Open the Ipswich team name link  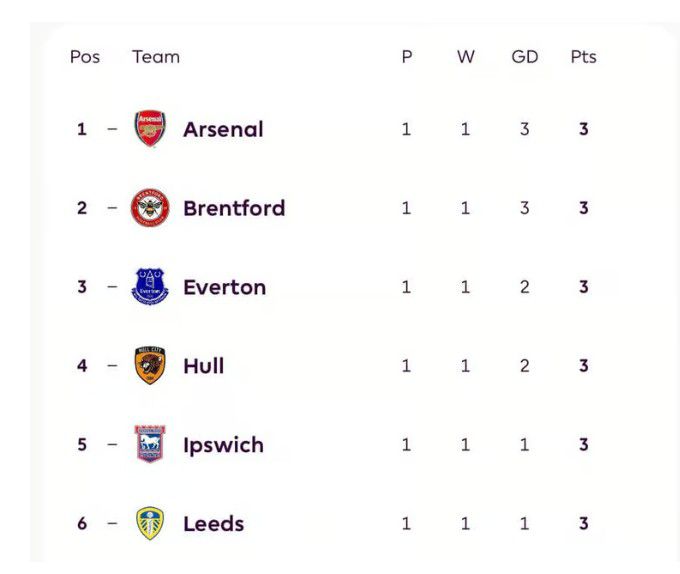223,446
